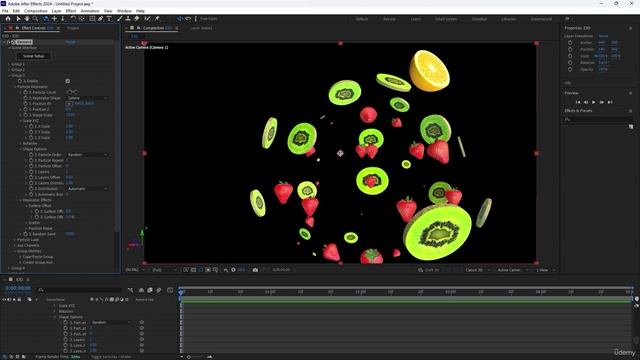Switch to the Project tab
Viewport: 640px width, 360px height.
73,28
